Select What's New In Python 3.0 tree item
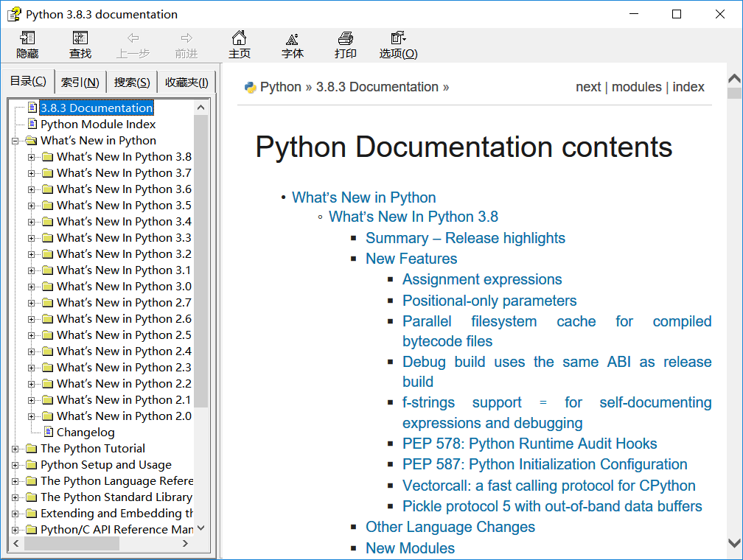Image resolution: width=743 pixels, height=560 pixels. click(x=124, y=286)
